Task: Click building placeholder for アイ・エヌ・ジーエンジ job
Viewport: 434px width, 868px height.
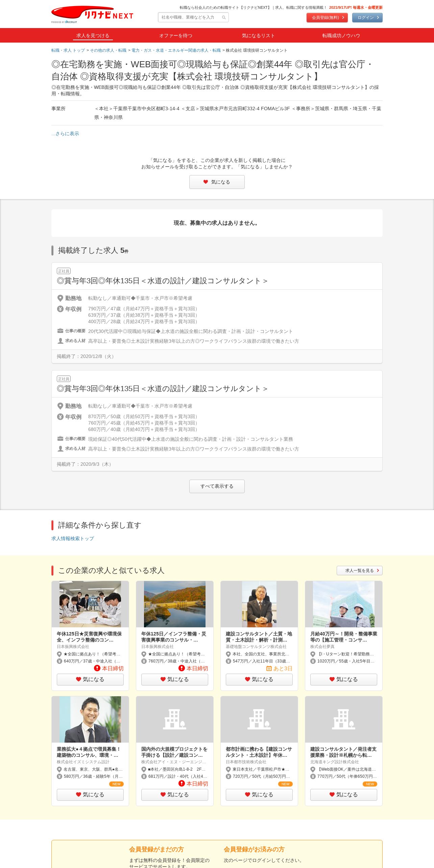Action: (x=175, y=719)
